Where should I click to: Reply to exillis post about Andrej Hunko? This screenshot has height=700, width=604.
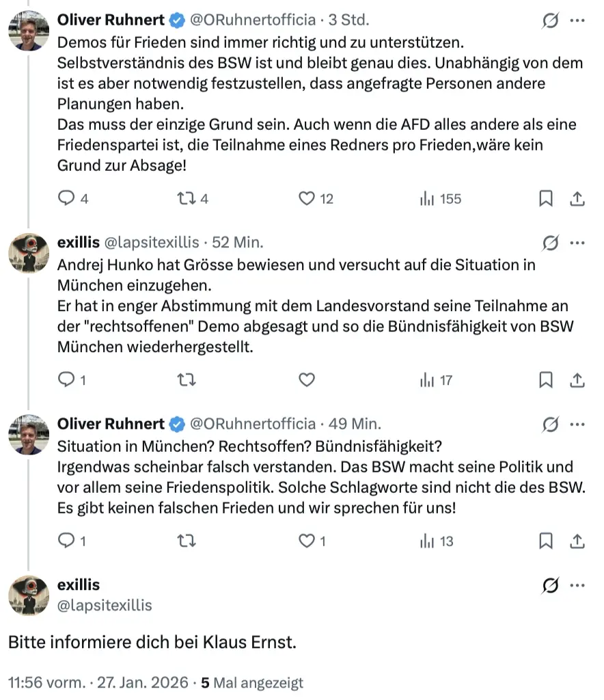click(x=66, y=380)
